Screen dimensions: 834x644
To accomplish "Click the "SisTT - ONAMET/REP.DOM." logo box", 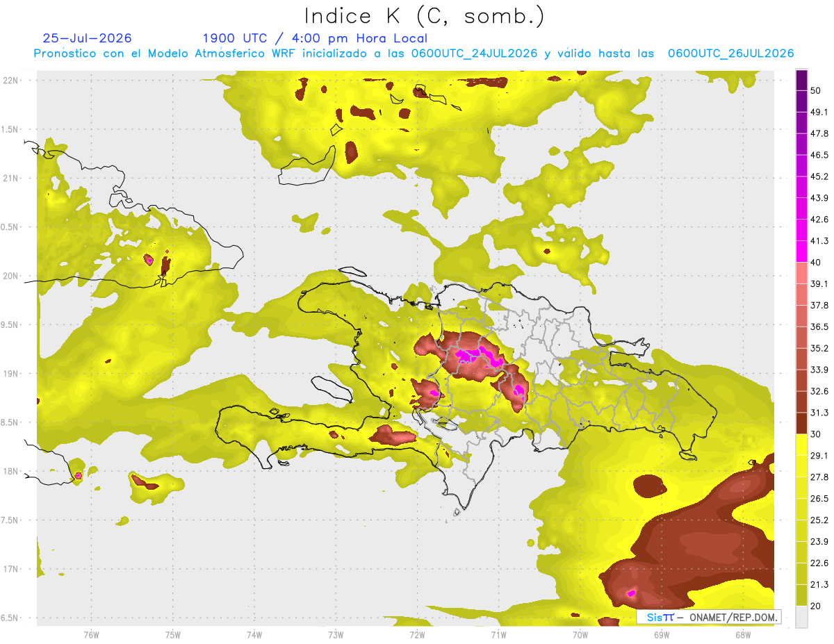I will 708,617.
